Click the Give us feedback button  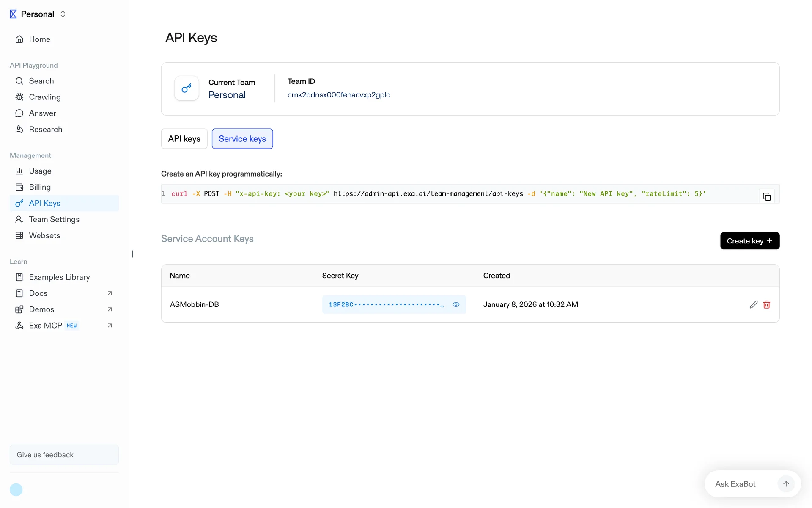(64, 454)
